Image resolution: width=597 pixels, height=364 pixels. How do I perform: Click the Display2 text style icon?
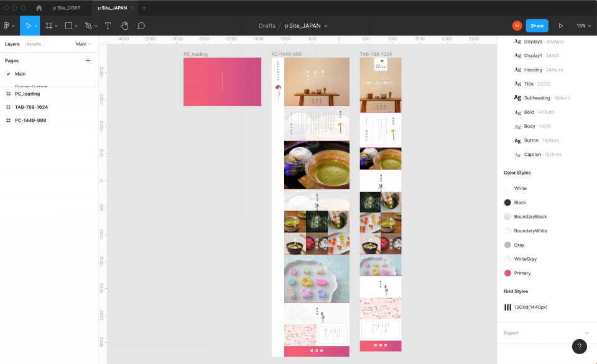click(517, 42)
